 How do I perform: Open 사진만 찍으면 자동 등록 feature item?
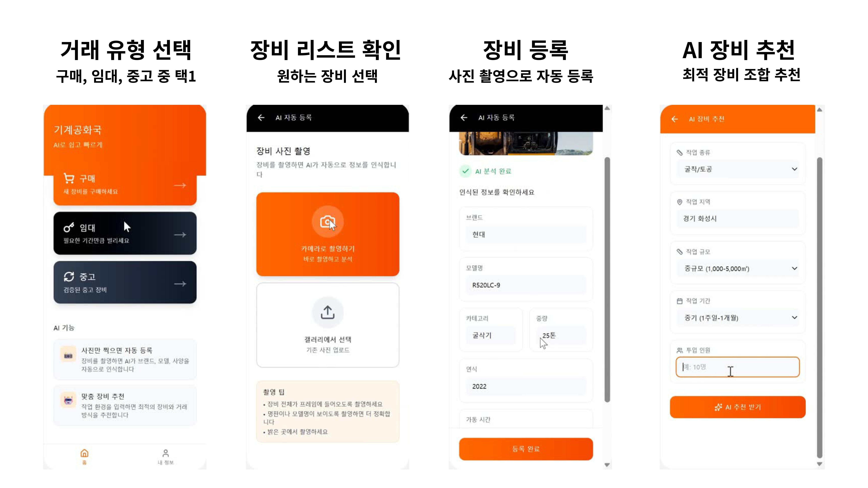click(x=125, y=359)
